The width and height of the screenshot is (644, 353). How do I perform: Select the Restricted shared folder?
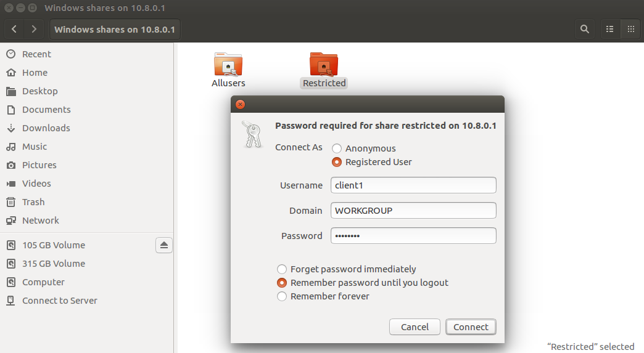pyautogui.click(x=324, y=70)
